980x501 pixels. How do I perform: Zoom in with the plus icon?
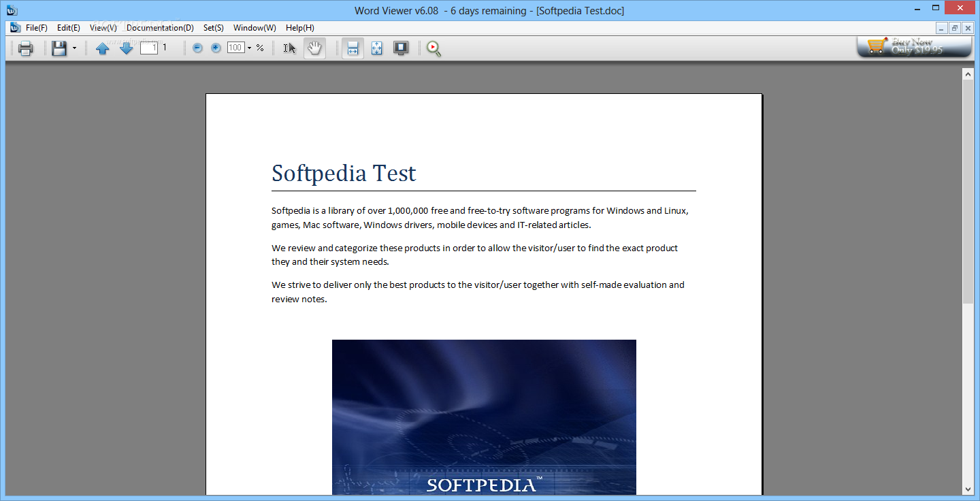pyautogui.click(x=216, y=48)
